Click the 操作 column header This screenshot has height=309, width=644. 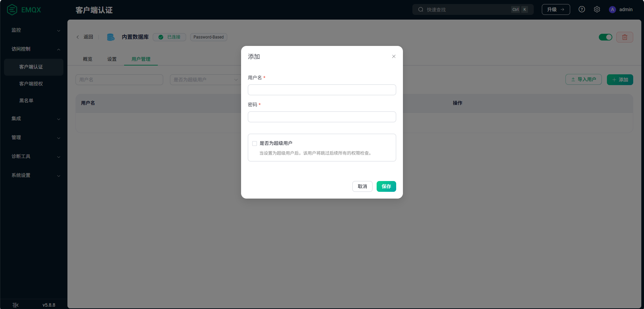(x=458, y=103)
